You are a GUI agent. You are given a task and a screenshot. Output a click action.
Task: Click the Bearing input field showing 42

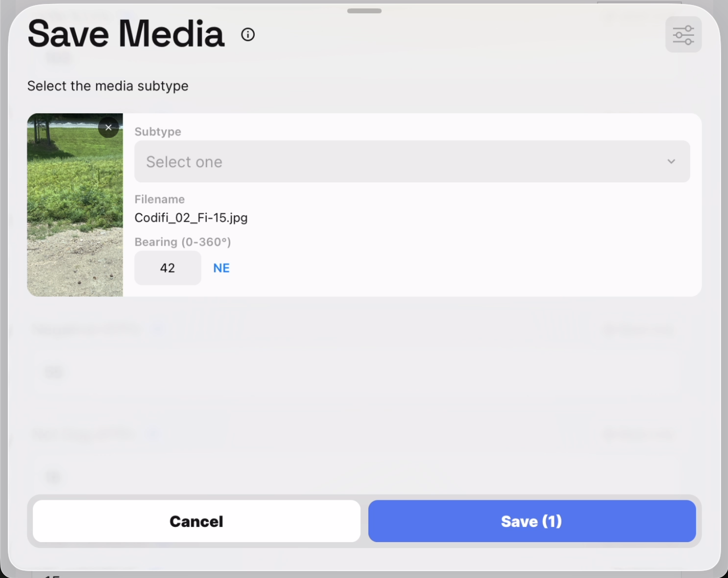[168, 268]
